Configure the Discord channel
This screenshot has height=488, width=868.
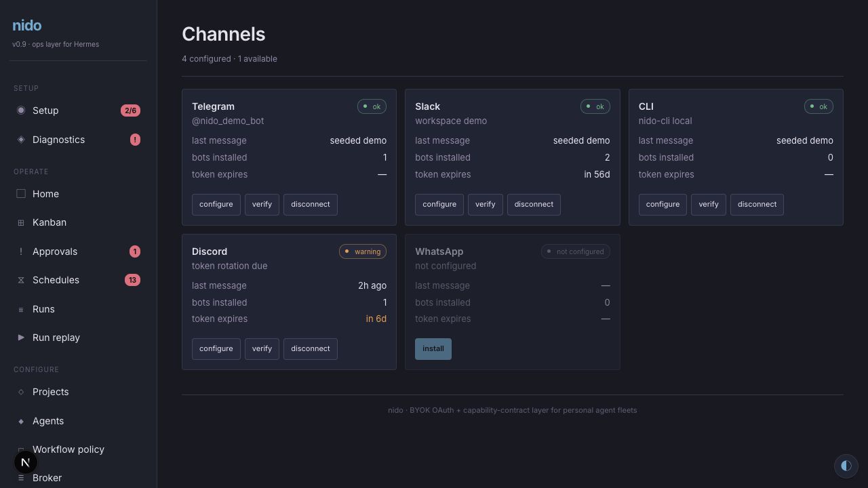click(x=216, y=348)
